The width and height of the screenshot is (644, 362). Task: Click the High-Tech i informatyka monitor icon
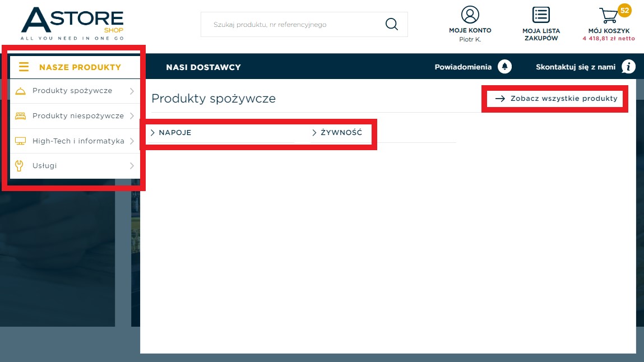pos(20,141)
